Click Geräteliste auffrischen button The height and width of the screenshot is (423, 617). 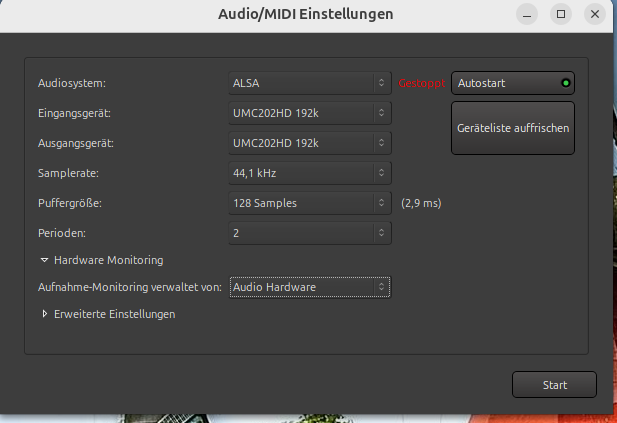(x=513, y=128)
